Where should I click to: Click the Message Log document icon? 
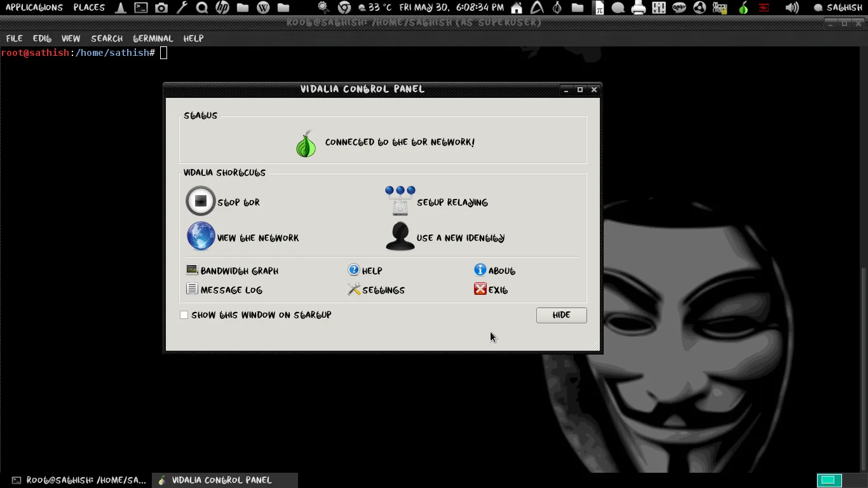tap(193, 289)
